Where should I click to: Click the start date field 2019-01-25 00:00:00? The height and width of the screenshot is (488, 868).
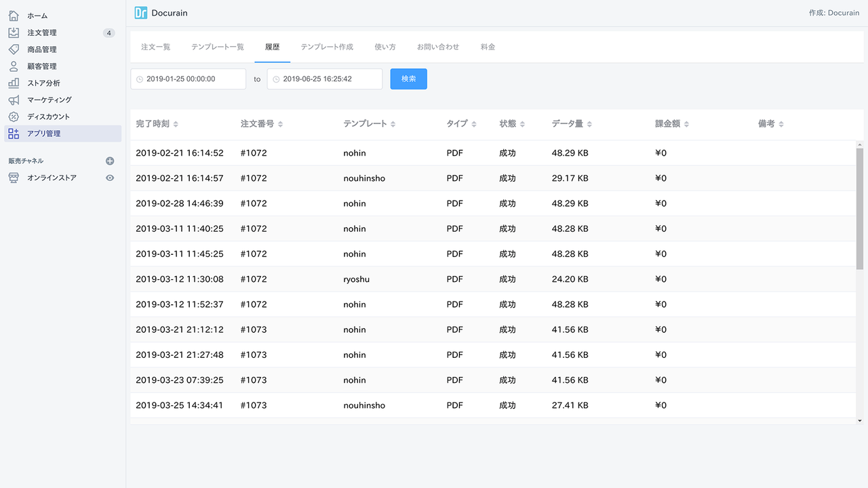[189, 79]
